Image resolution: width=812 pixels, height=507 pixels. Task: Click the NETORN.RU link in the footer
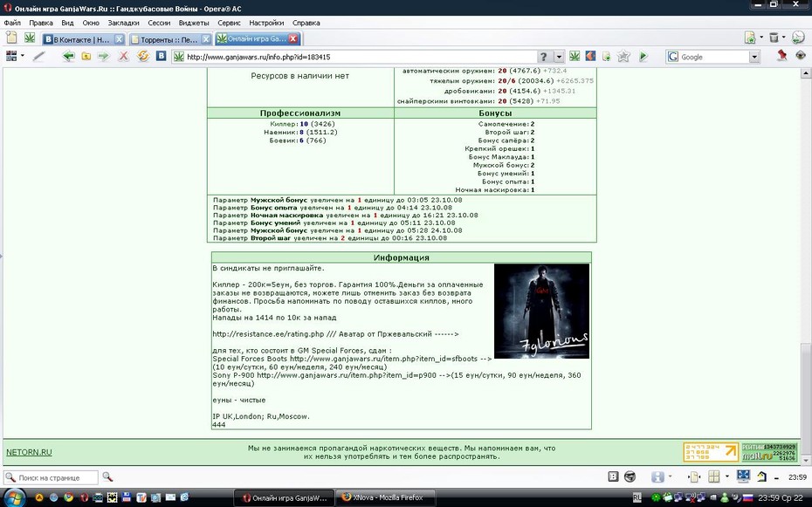coord(29,452)
